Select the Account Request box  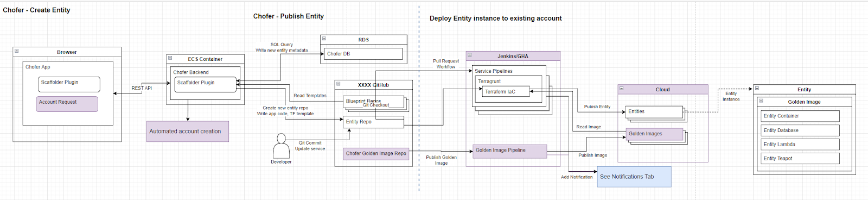(x=67, y=104)
